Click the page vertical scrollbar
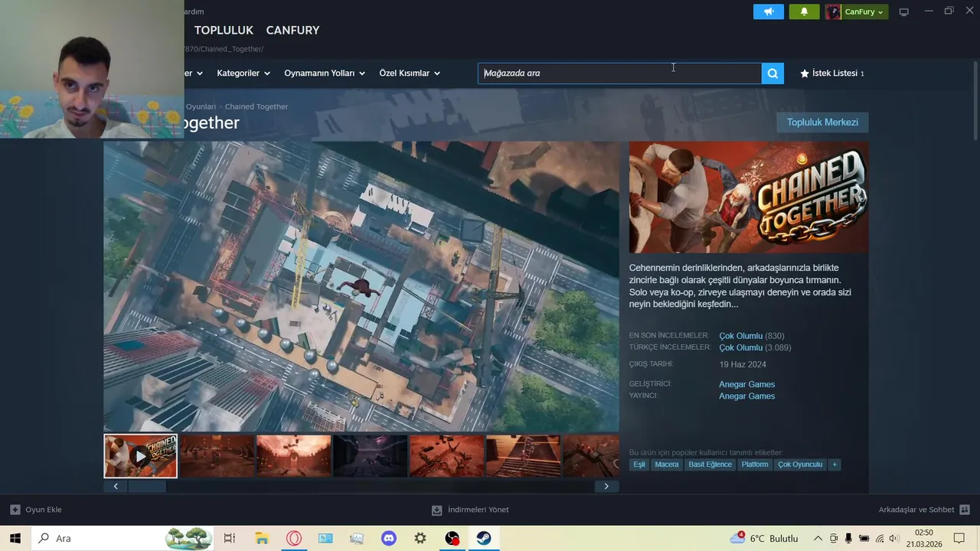This screenshot has height=551, width=980. 975,100
